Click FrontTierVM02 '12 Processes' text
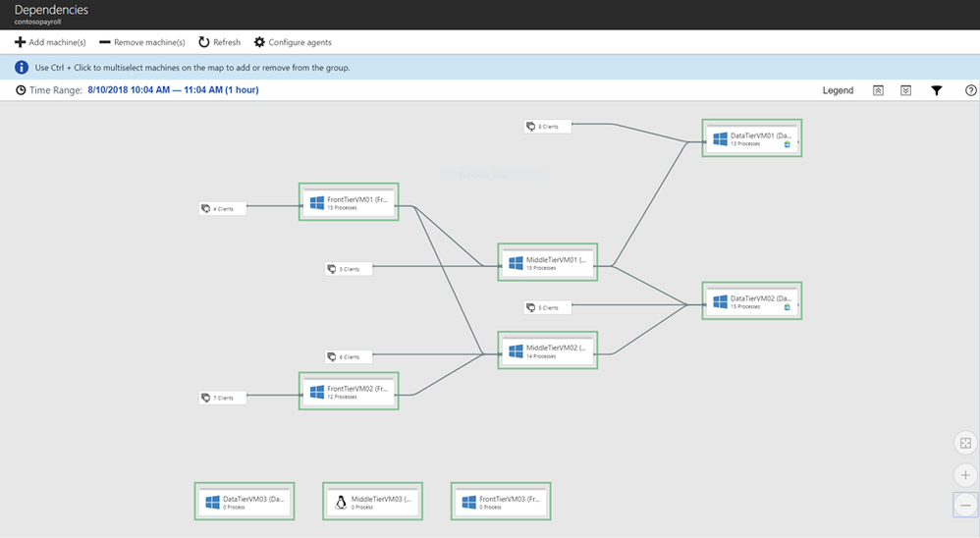This screenshot has width=980, height=538. click(342, 398)
